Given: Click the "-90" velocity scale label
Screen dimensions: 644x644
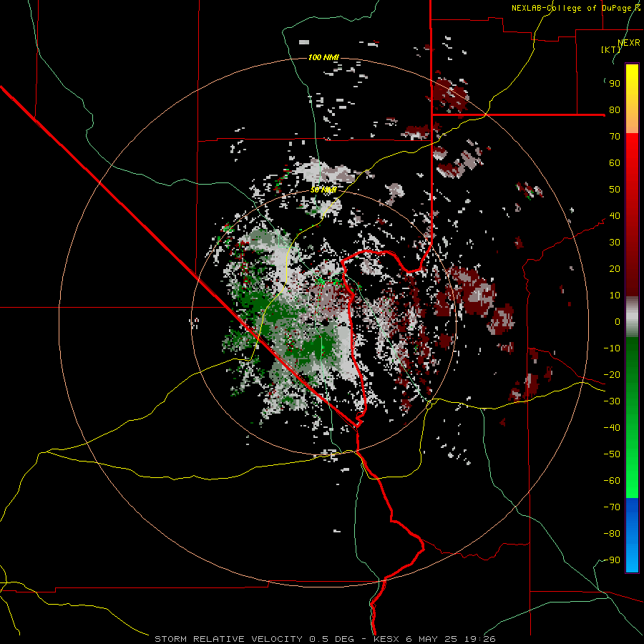Looking at the screenshot, I should coord(612,560).
